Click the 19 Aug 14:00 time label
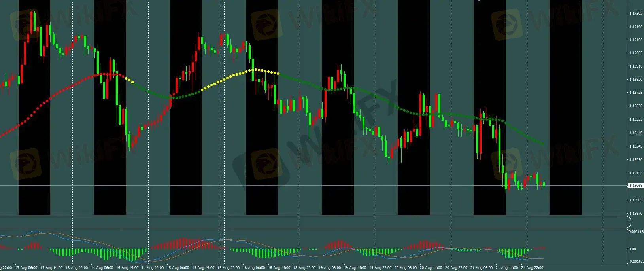This screenshot has width=644, height=271. tap(355, 268)
